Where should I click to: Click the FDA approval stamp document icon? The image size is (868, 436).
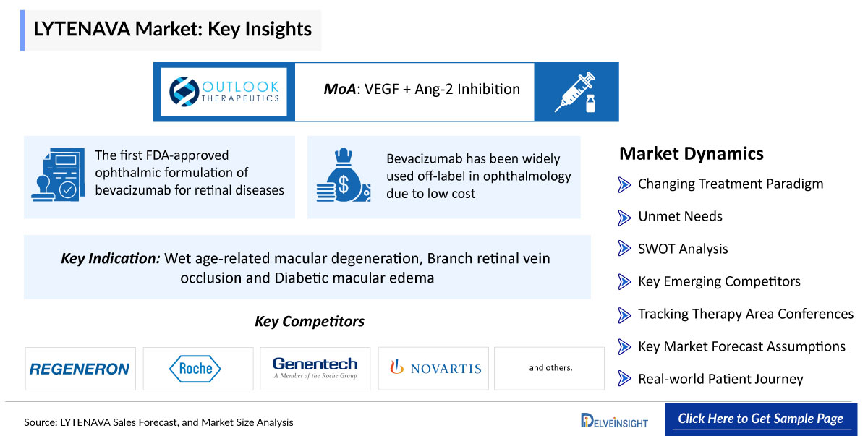55,174
